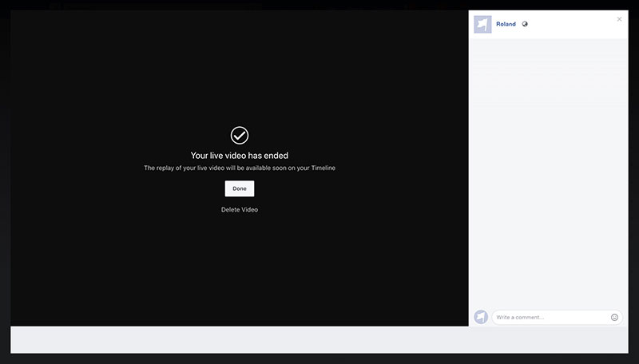Click 'Your live video has ended' text
The width and height of the screenshot is (639, 364).
click(239, 156)
